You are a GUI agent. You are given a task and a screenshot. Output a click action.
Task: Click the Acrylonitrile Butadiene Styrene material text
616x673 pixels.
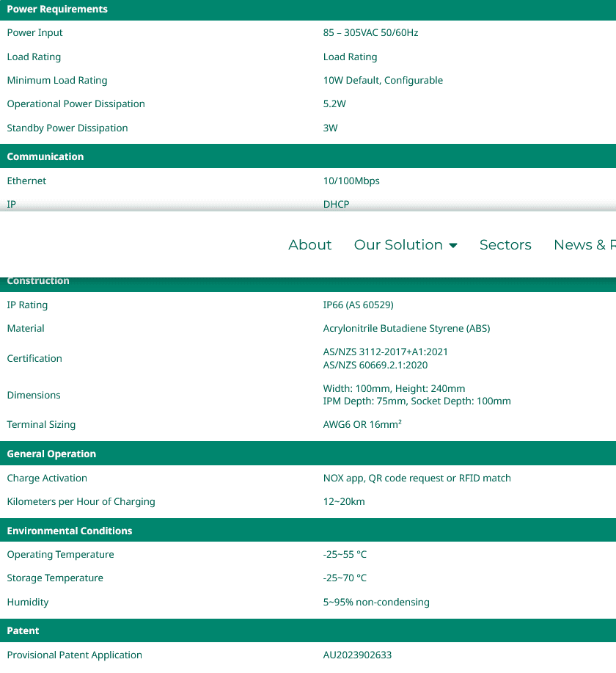[x=406, y=328]
